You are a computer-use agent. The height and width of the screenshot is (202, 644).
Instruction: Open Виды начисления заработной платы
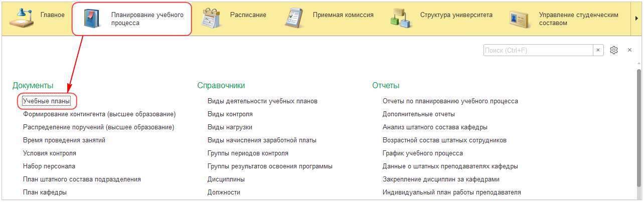[x=262, y=140]
